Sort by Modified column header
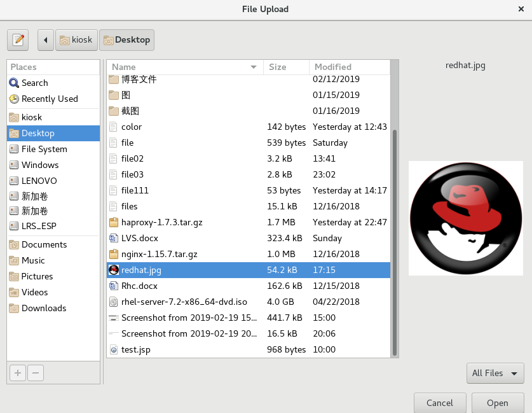This screenshot has height=413, width=532. 350,67
